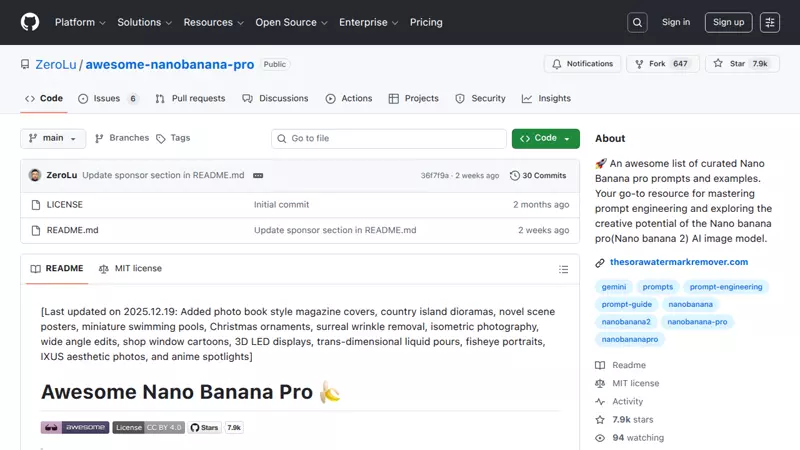The height and width of the screenshot is (450, 800).
Task: Open README outline list icon
Action: [563, 269]
